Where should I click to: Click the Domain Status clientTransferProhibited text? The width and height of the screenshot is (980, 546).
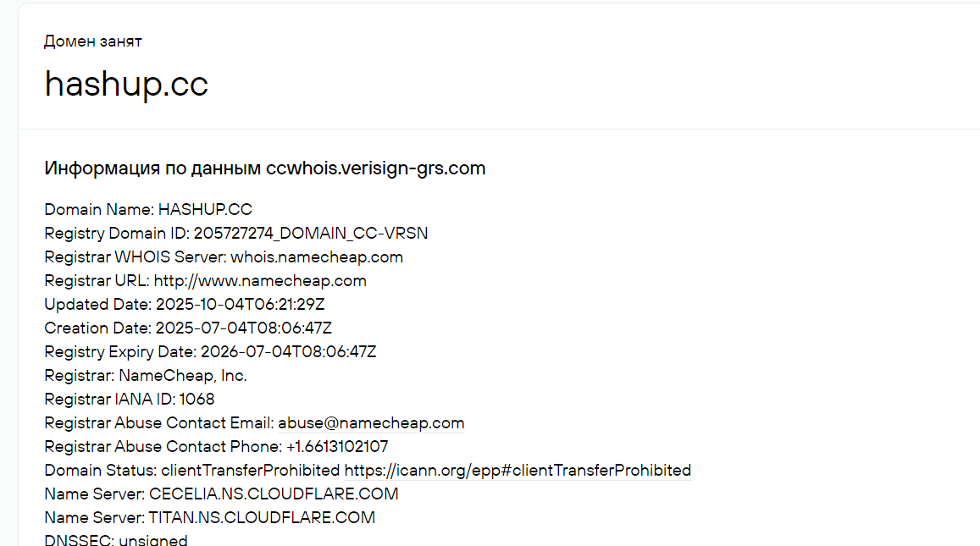(x=250, y=471)
